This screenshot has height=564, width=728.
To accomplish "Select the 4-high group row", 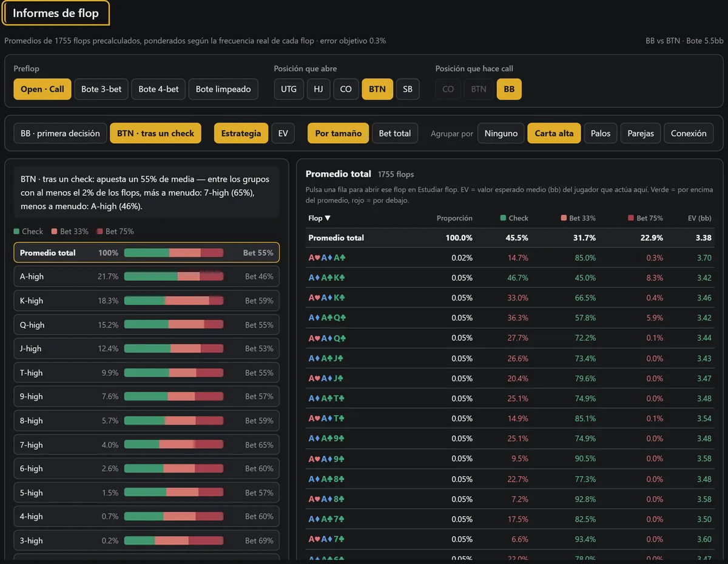I will tap(146, 517).
